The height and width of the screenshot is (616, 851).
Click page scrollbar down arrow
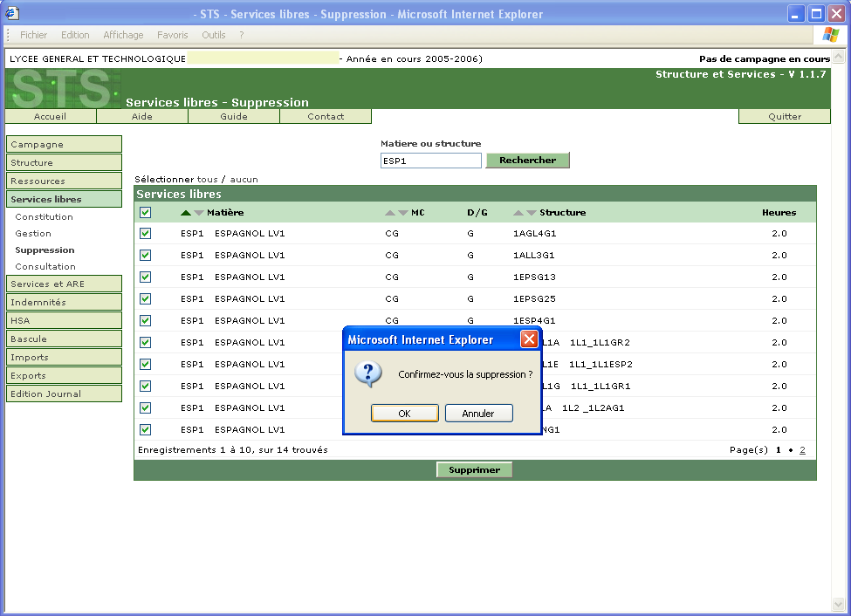[839, 604]
